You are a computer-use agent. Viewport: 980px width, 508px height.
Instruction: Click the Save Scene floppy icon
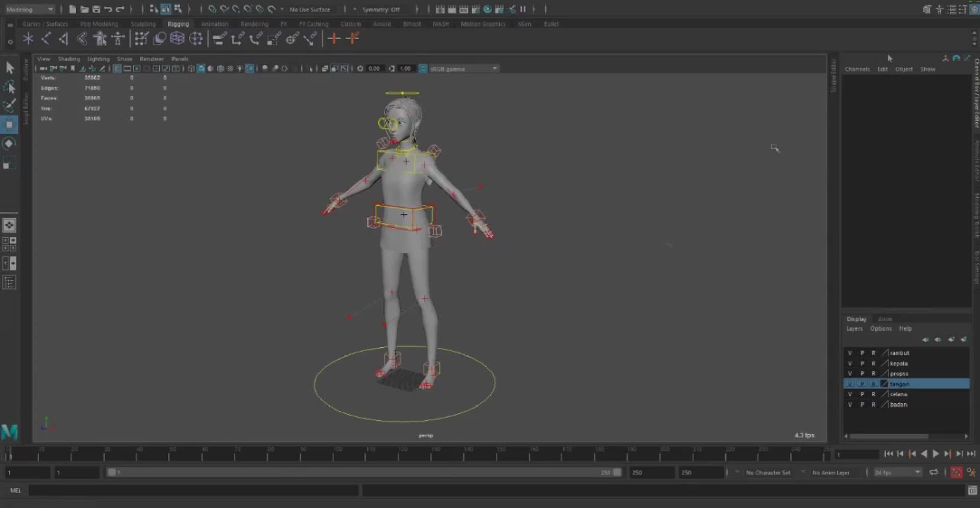pos(96,9)
